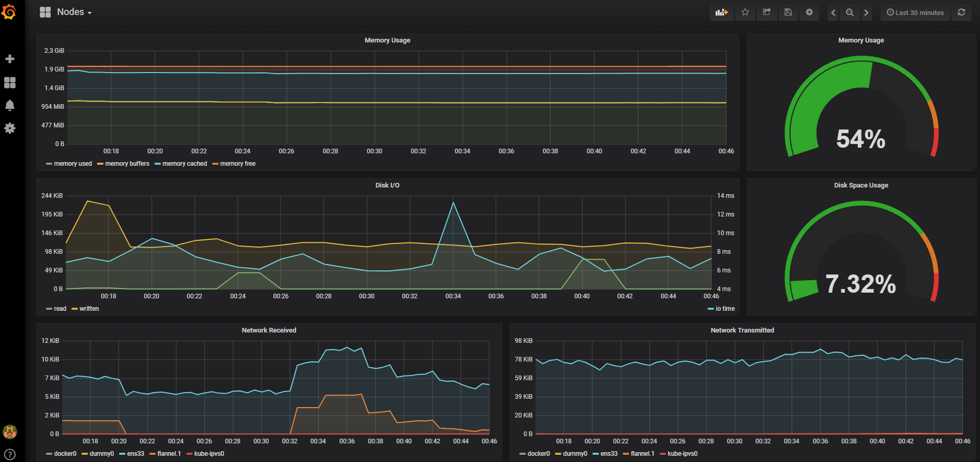Mark dashboard as favorite with star
Image resolution: width=980 pixels, height=462 pixels.
745,12
